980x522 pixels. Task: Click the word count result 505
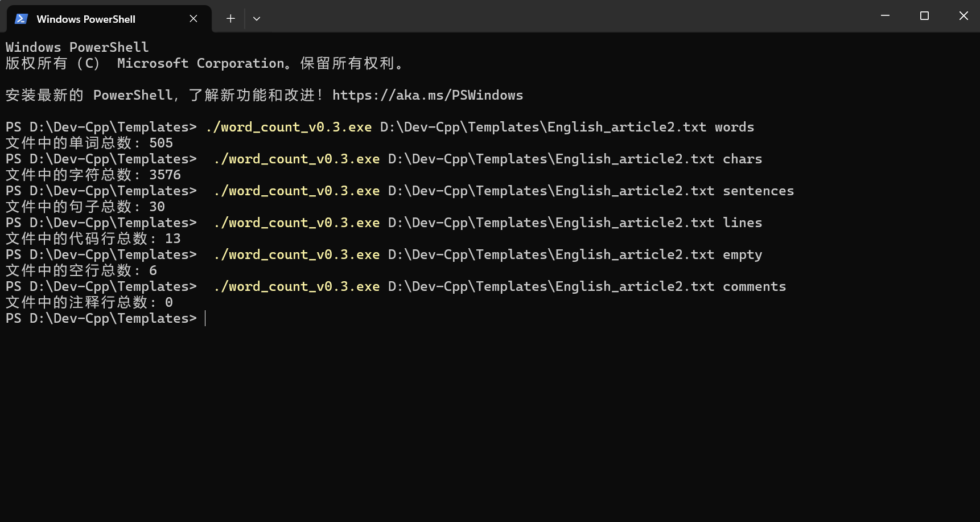[x=161, y=143]
